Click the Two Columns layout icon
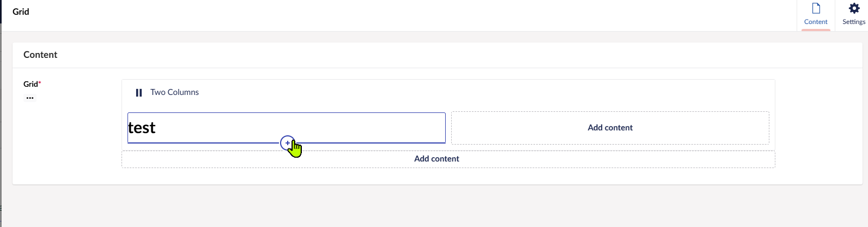Screen dimensions: 868x227 [139, 93]
